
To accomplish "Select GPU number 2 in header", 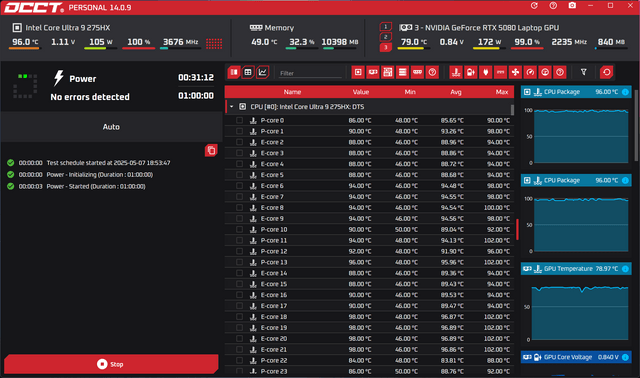I will [x=385, y=37].
